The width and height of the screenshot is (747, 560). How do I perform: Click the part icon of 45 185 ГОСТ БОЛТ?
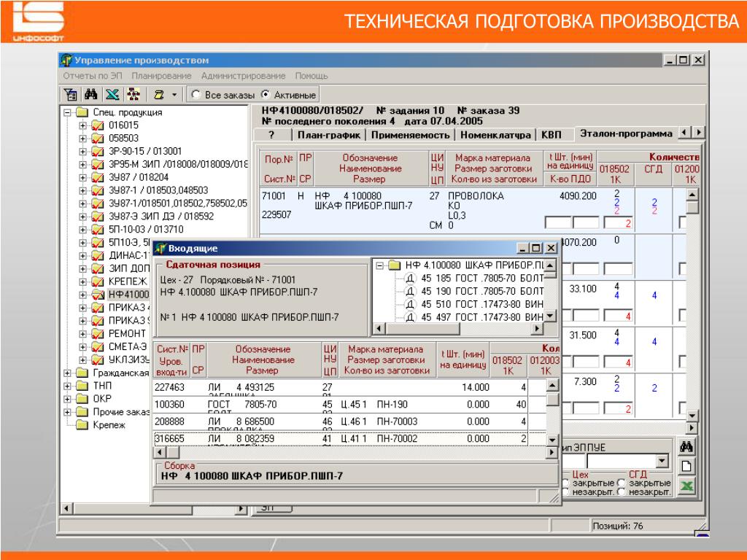(x=410, y=278)
